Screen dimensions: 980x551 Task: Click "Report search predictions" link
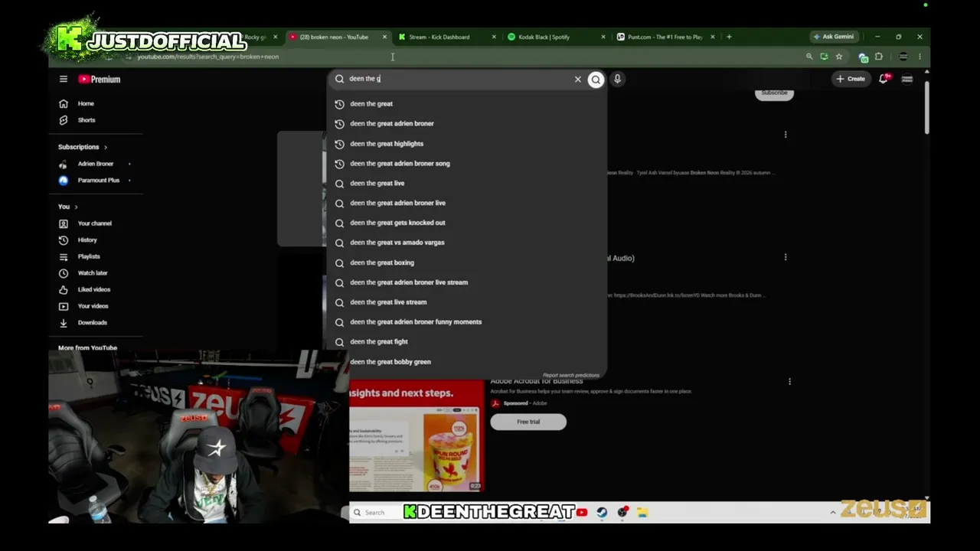coord(571,375)
